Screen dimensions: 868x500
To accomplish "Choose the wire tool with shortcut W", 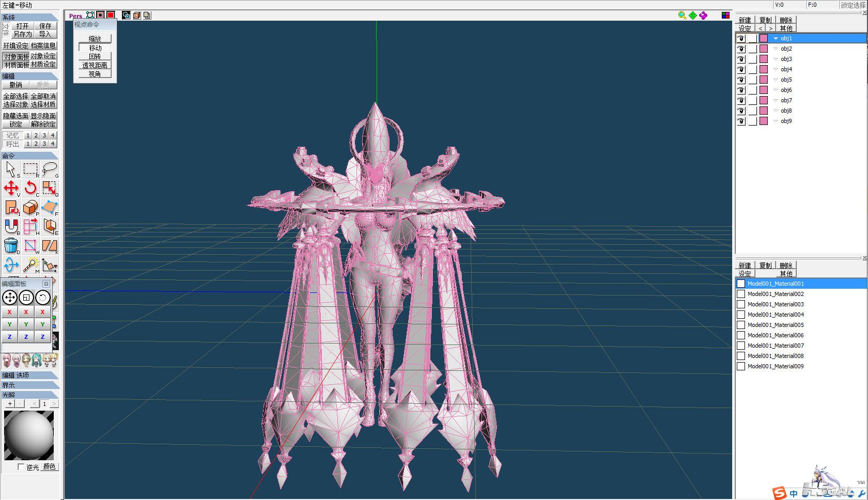I will (30, 246).
